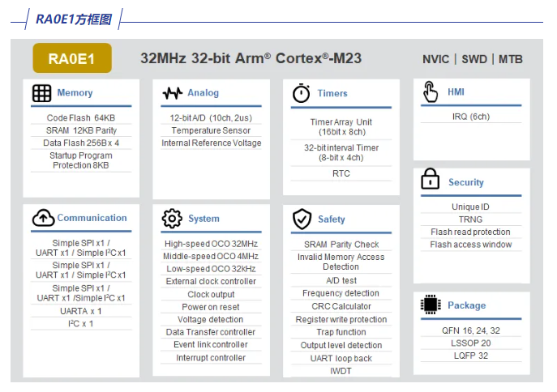The height and width of the screenshot is (392, 557).
Task: Select Register write protection row
Action: (341, 319)
